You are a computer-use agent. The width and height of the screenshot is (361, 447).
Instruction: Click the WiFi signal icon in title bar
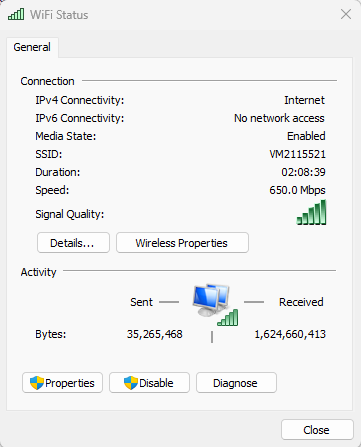(16, 14)
